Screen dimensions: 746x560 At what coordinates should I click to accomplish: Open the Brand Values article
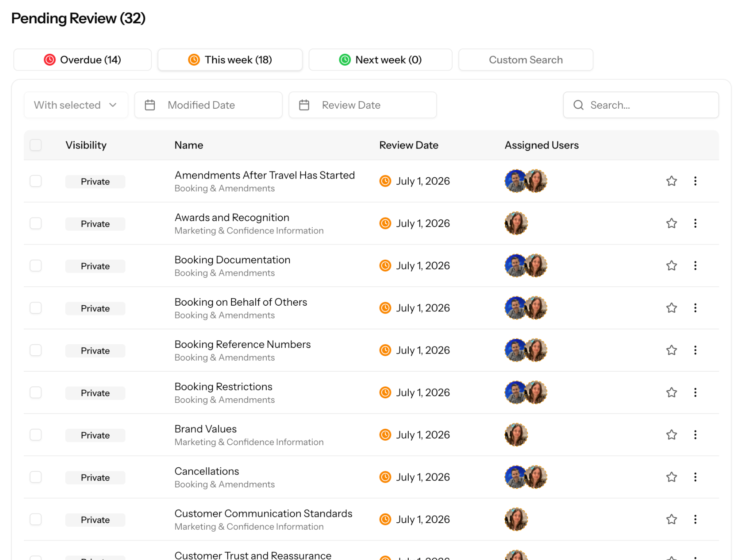206,429
